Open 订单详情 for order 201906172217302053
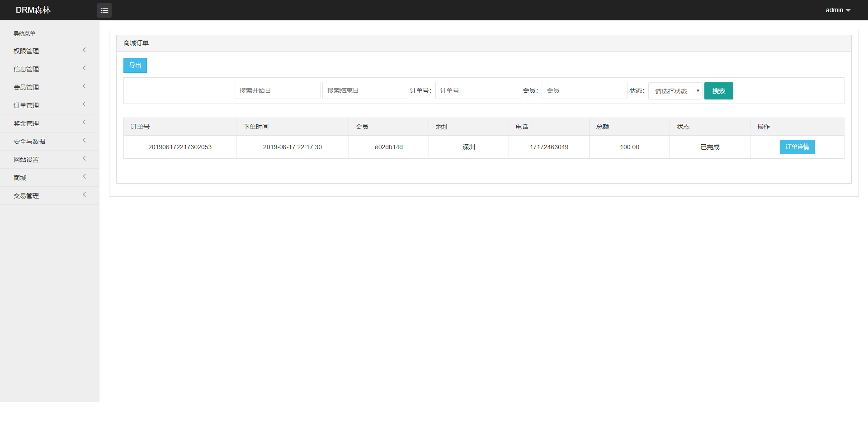Image resolution: width=868 pixels, height=421 pixels. (797, 147)
